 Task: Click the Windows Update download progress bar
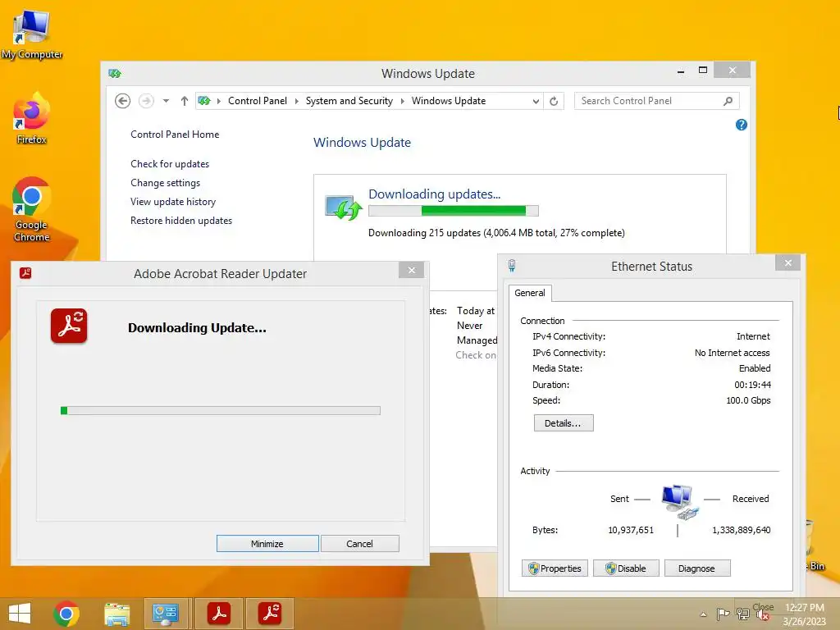click(453, 211)
